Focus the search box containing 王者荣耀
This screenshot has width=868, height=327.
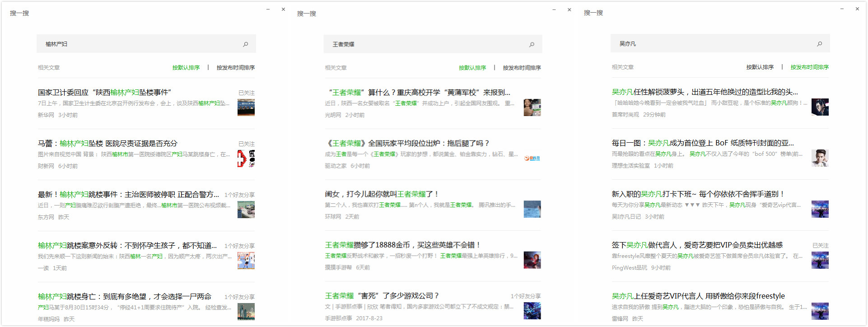433,44
